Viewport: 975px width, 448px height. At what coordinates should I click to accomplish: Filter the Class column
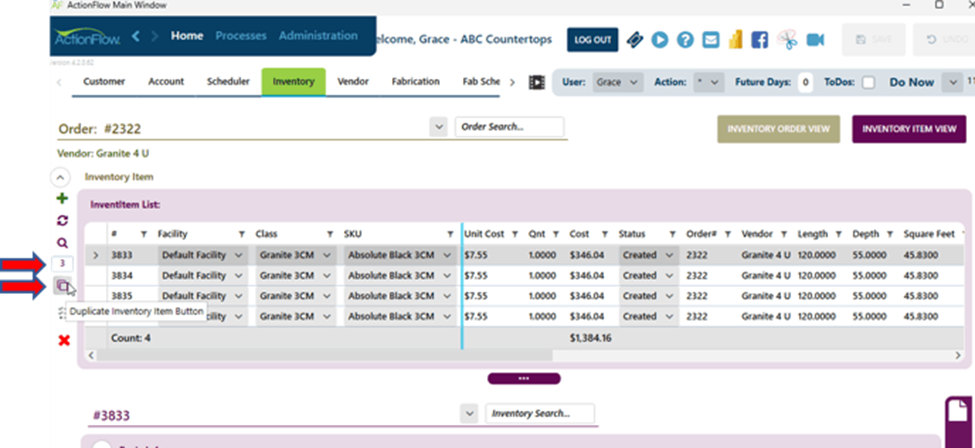pos(330,235)
